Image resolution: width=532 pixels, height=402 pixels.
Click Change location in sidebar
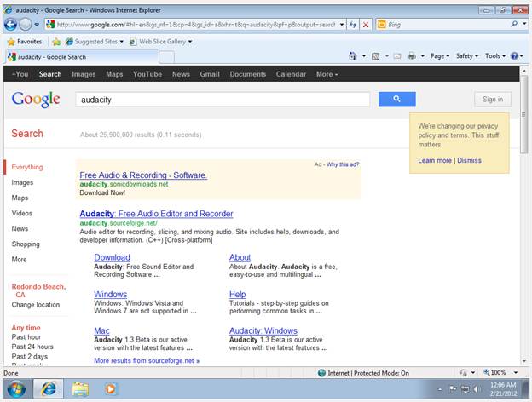point(36,305)
